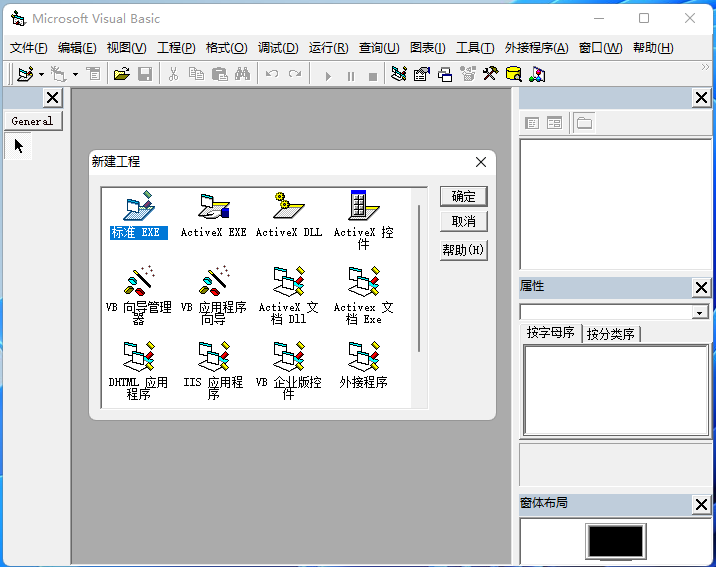Viewport: 716px width, 567px height.
Task: Close the 属性 panel
Action: pos(701,288)
